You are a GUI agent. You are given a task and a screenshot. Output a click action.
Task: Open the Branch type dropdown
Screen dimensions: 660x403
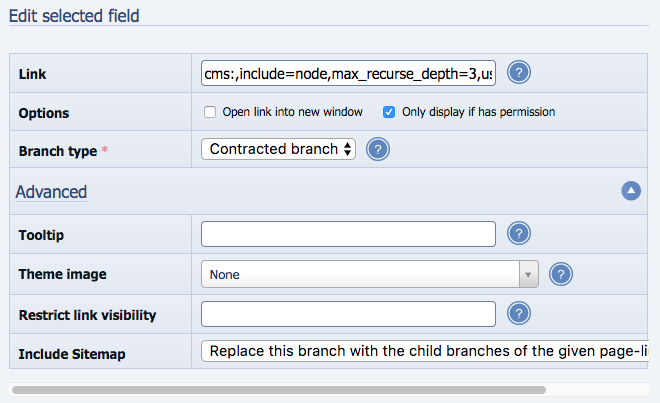(x=278, y=150)
